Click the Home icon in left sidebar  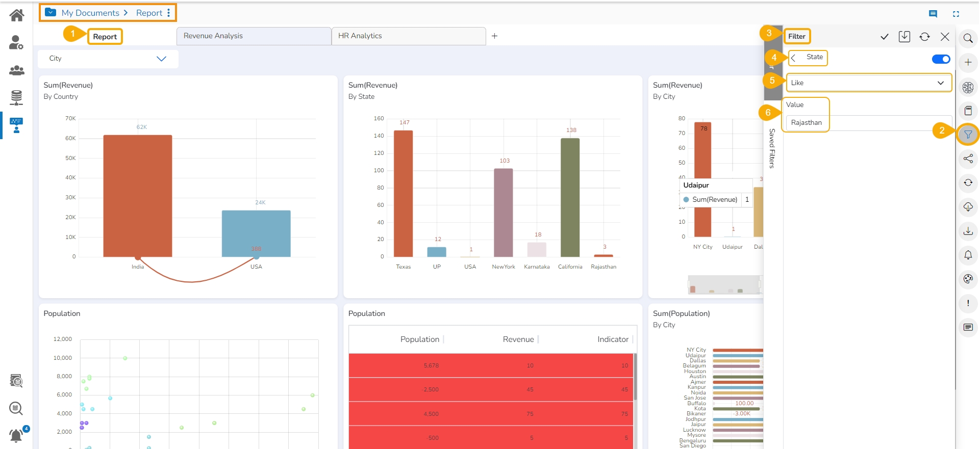click(17, 15)
